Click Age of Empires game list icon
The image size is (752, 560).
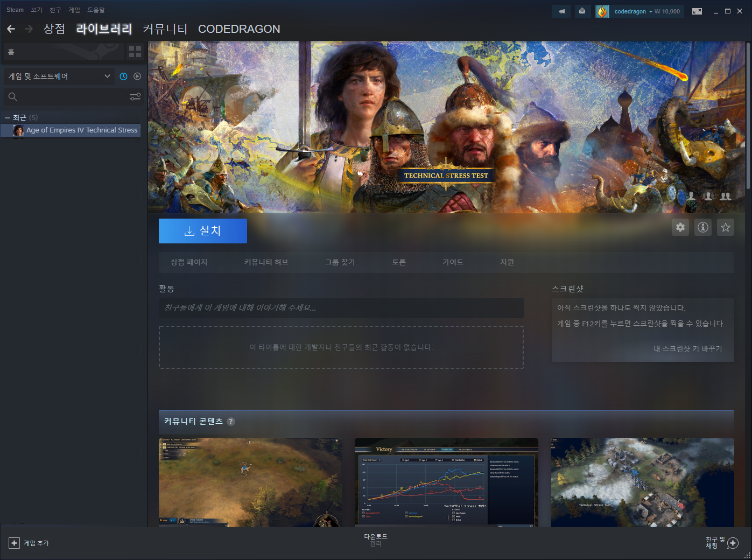pyautogui.click(x=18, y=130)
